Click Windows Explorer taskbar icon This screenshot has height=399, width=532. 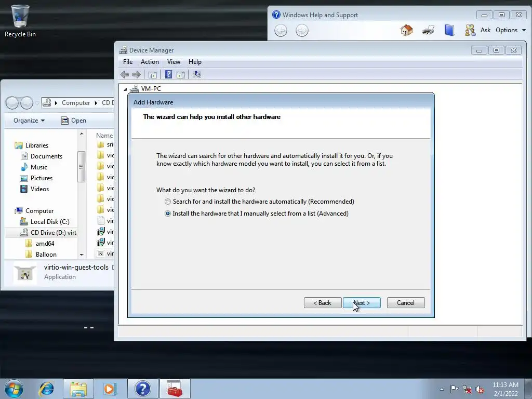click(78, 389)
